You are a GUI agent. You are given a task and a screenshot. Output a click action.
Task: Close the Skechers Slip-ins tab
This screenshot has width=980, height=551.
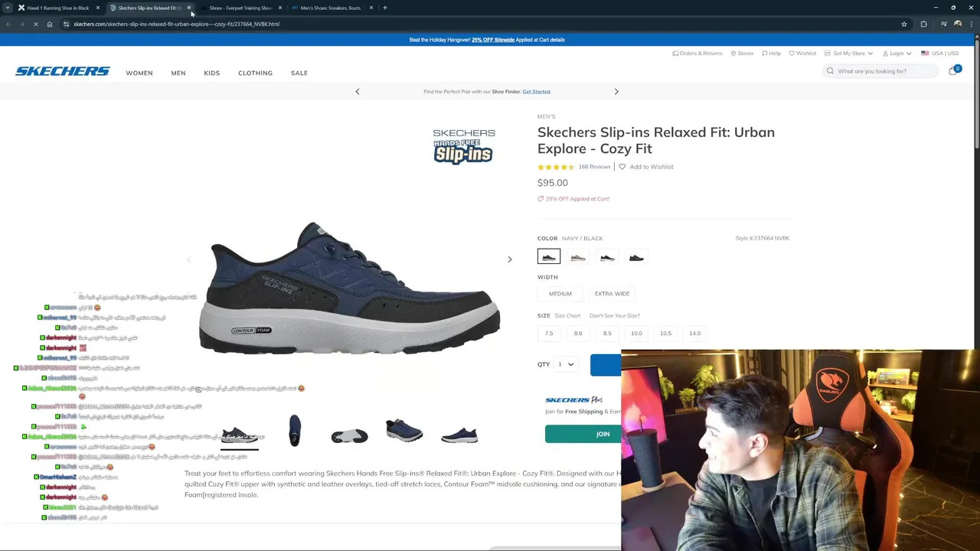point(189,8)
